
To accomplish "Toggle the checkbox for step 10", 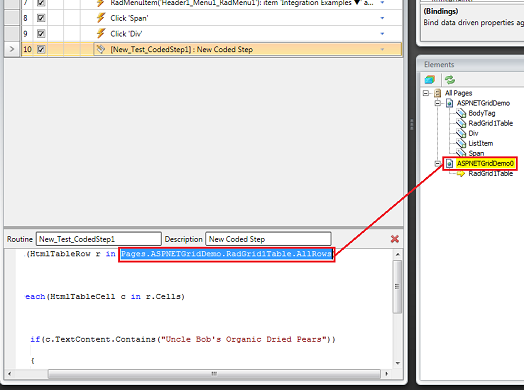I will click(41, 49).
